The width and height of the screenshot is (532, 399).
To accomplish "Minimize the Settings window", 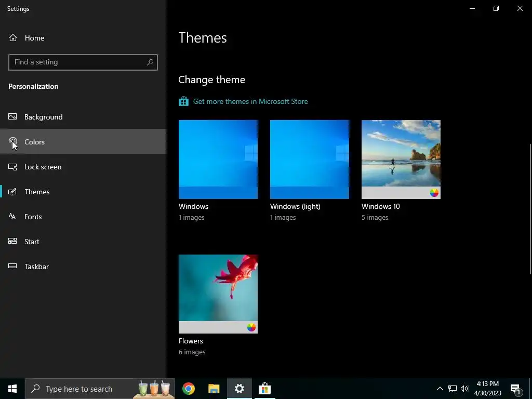I will (x=472, y=8).
